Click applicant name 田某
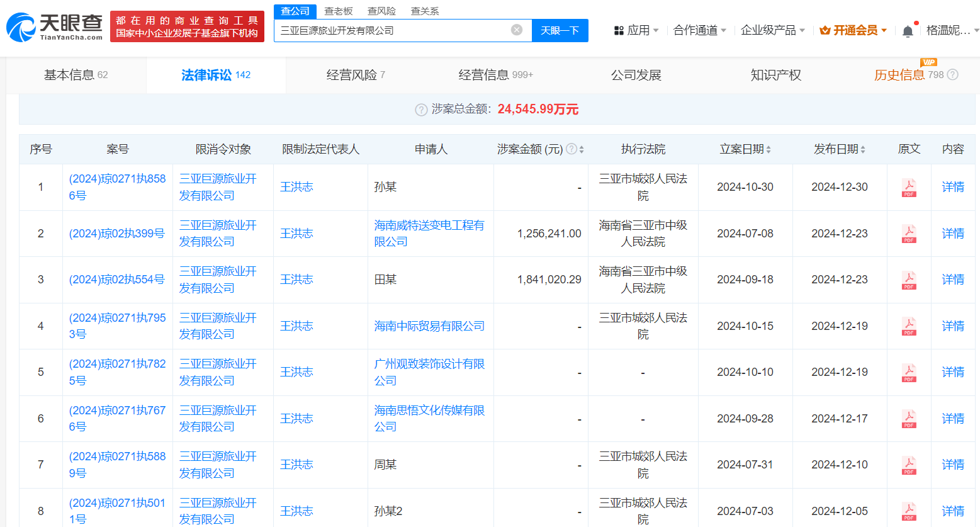This screenshot has height=527, width=980. point(385,280)
